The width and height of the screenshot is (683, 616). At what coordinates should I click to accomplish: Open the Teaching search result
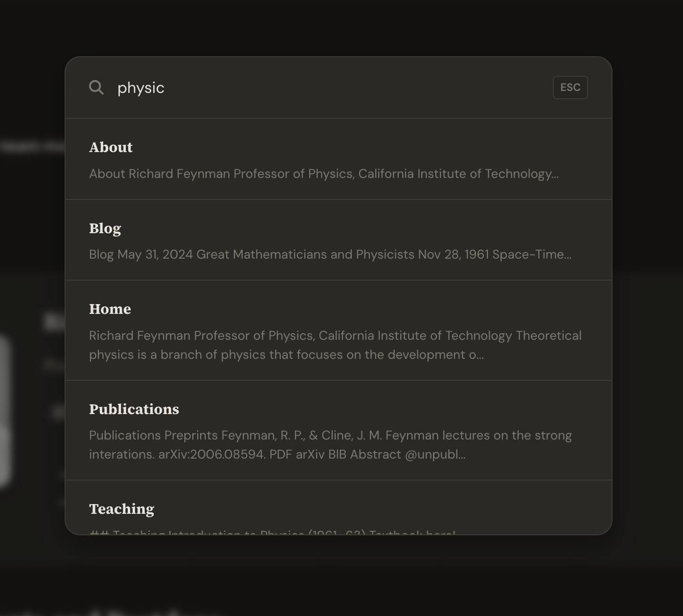(x=339, y=507)
